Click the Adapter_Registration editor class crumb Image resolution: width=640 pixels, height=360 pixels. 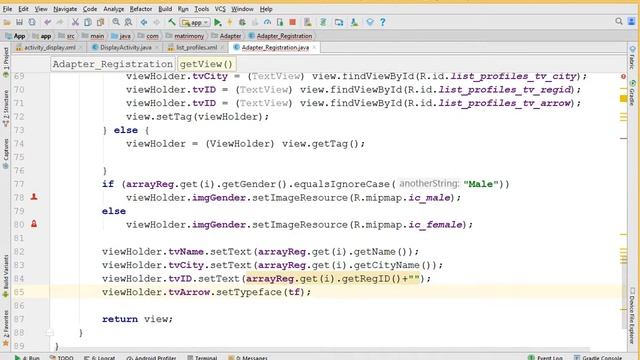113,64
